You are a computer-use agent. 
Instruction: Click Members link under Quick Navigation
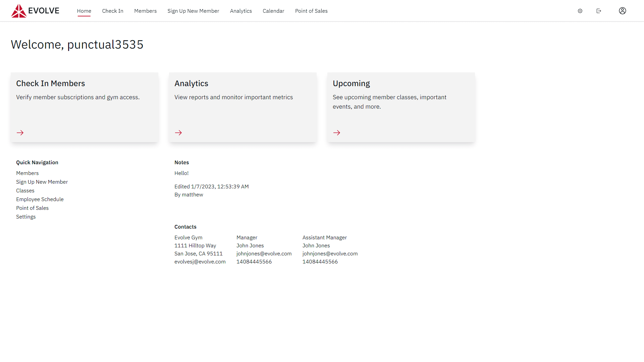point(28,173)
